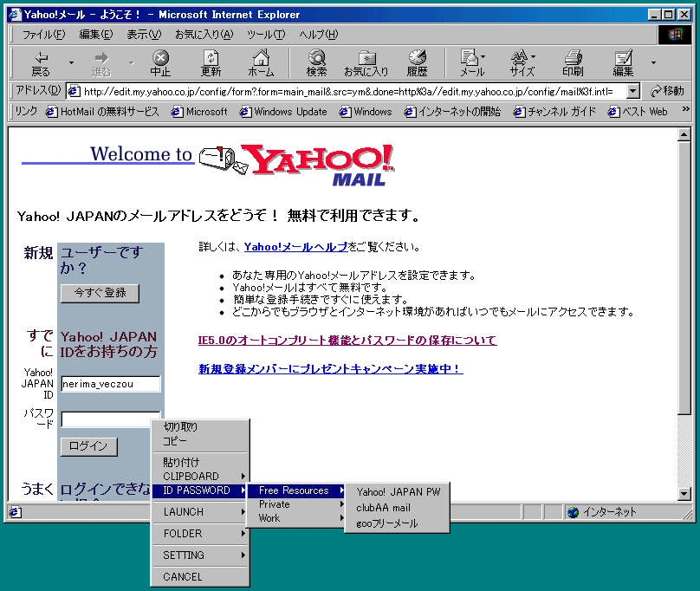Open the 新規登録メンバーにプレゼントキャンペーン link
The width and height of the screenshot is (700, 591).
(330, 369)
